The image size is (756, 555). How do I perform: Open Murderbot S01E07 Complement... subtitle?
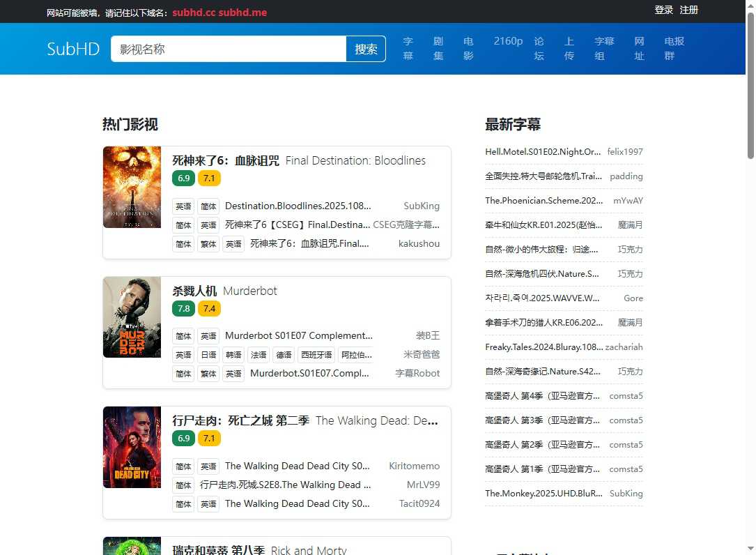pos(299,335)
